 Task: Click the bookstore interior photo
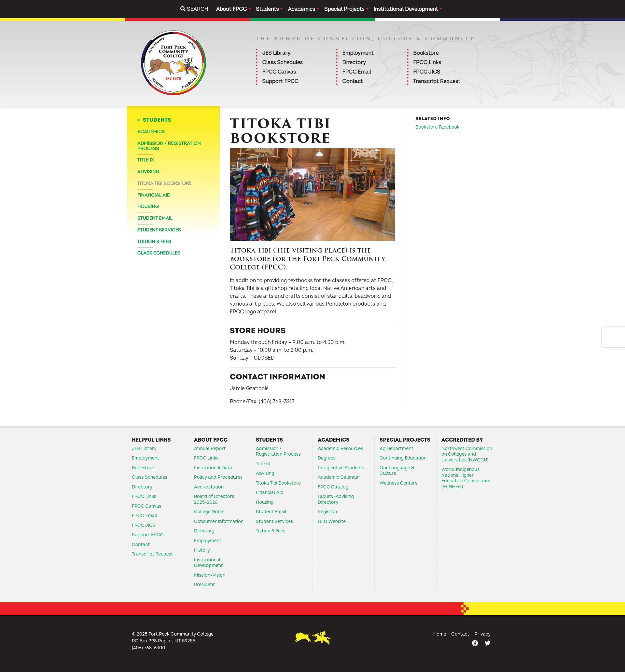tap(312, 194)
